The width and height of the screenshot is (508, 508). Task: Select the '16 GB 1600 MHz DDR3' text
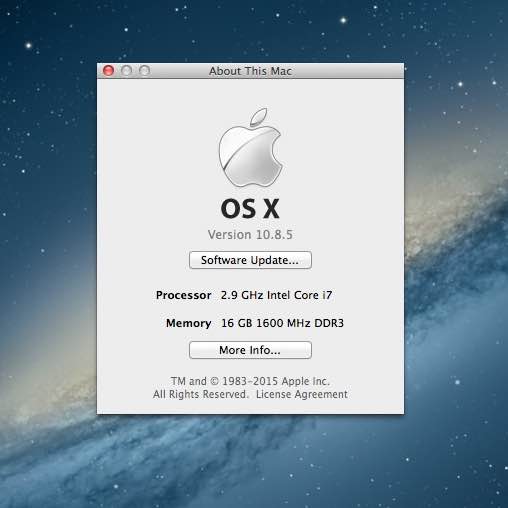pos(282,323)
